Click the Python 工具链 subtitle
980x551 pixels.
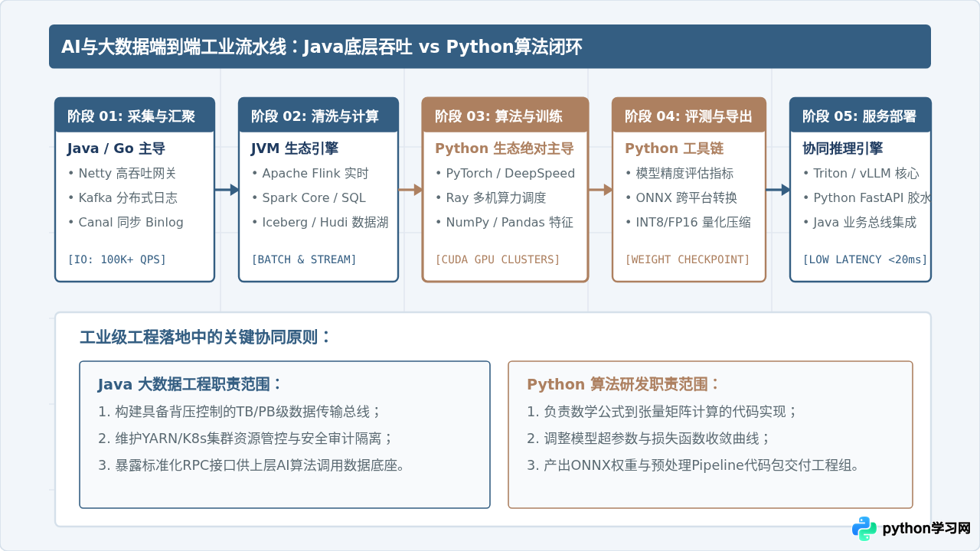[675, 148]
